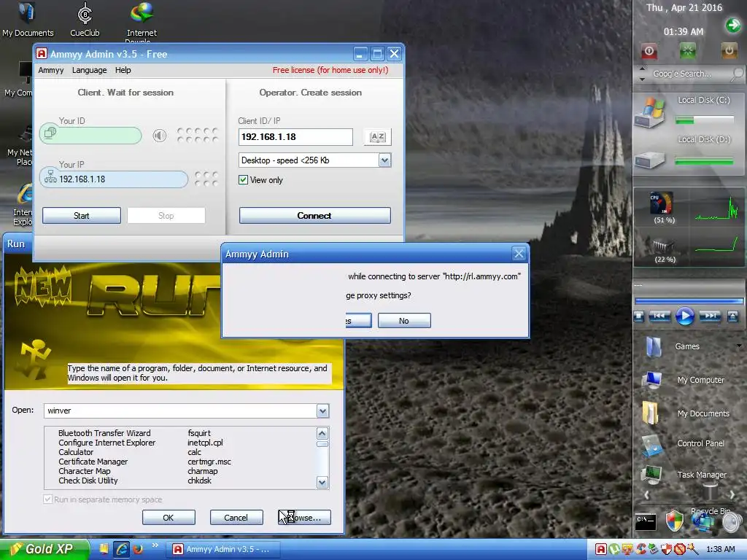Open the CueClub desktop icon
This screenshot has height=560, width=747.
click(x=85, y=19)
